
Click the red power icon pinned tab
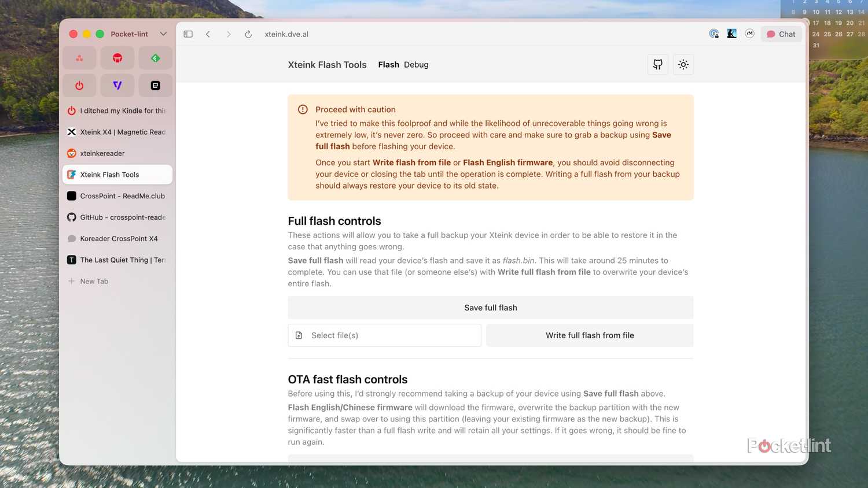click(79, 86)
